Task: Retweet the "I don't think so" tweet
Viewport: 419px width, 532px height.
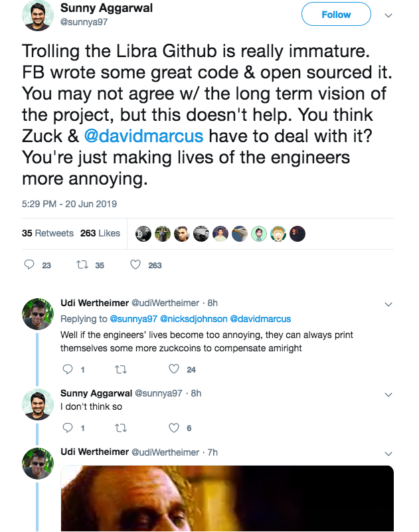Action: coord(120,428)
